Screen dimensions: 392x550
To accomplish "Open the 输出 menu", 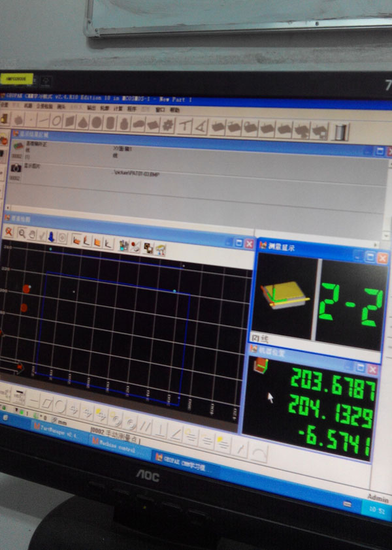I will tap(91, 107).
